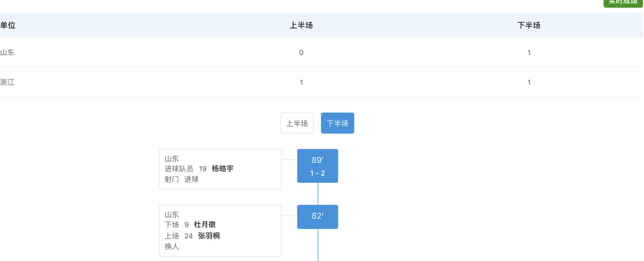Click 浙江's first-half score cell

coord(301,82)
